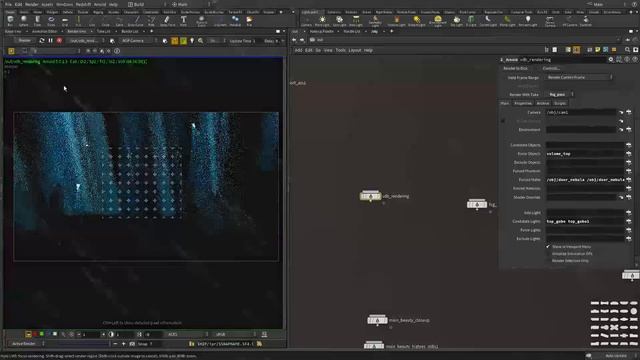Image resolution: width=640 pixels, height=360 pixels.
Task: Open Render With Take dropdown
Action: click(x=560, y=94)
